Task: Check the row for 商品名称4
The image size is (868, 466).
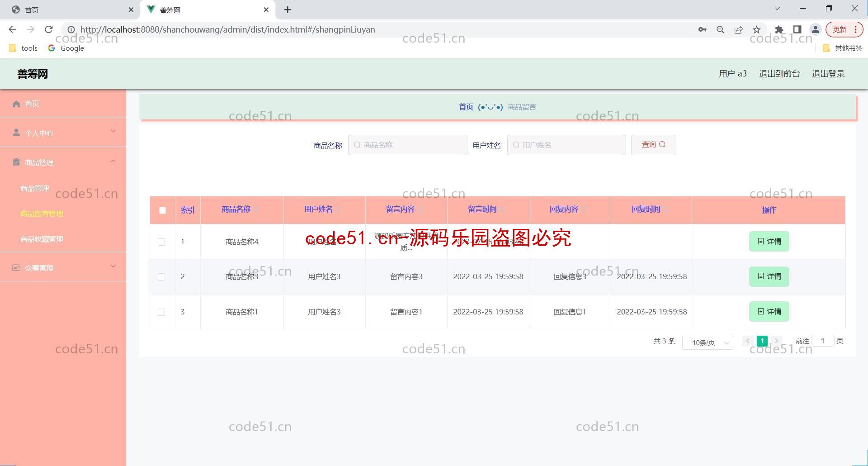Action: pyautogui.click(x=161, y=242)
